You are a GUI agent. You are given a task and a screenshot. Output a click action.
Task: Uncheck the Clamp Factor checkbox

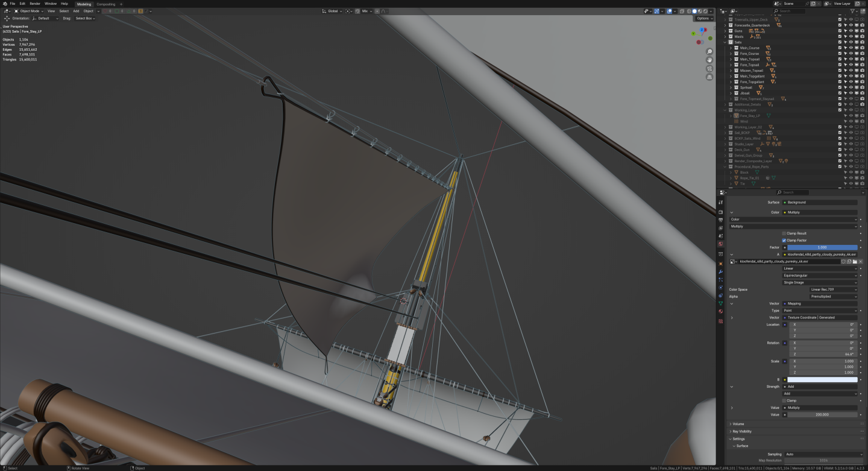[x=784, y=240]
